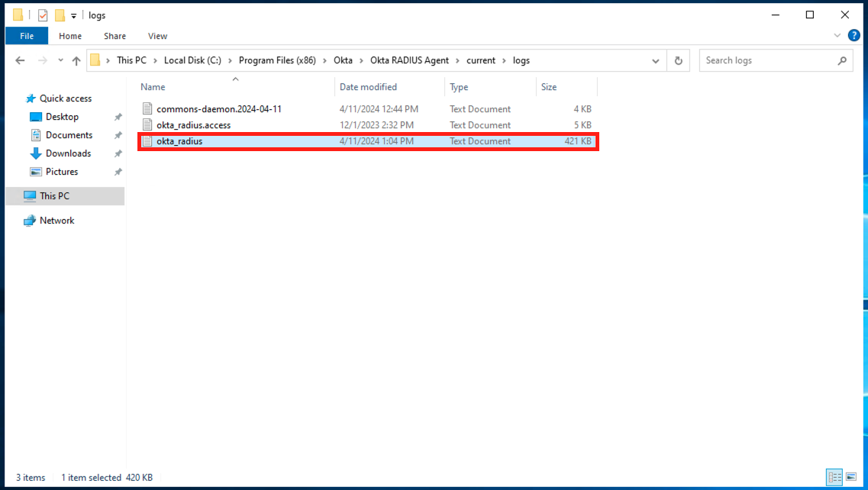The width and height of the screenshot is (868, 490).
Task: Click the search magnifier icon
Action: tap(842, 60)
